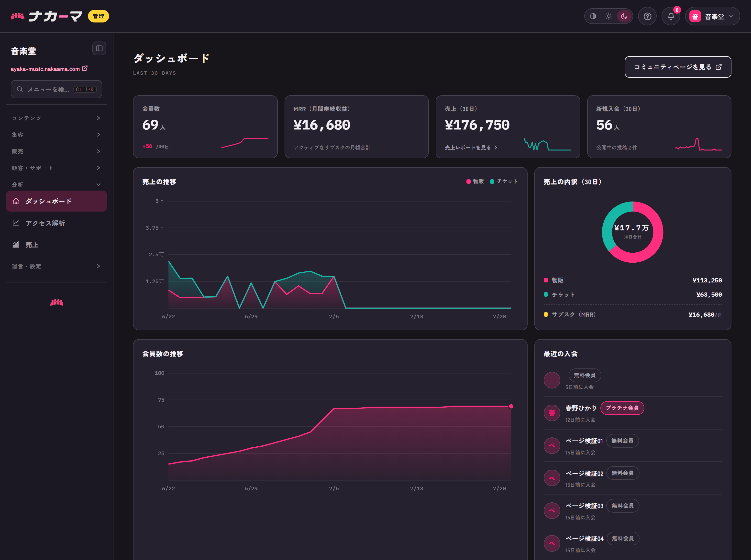Select the dark theme moon icon
The height and width of the screenshot is (560, 751).
pos(624,16)
